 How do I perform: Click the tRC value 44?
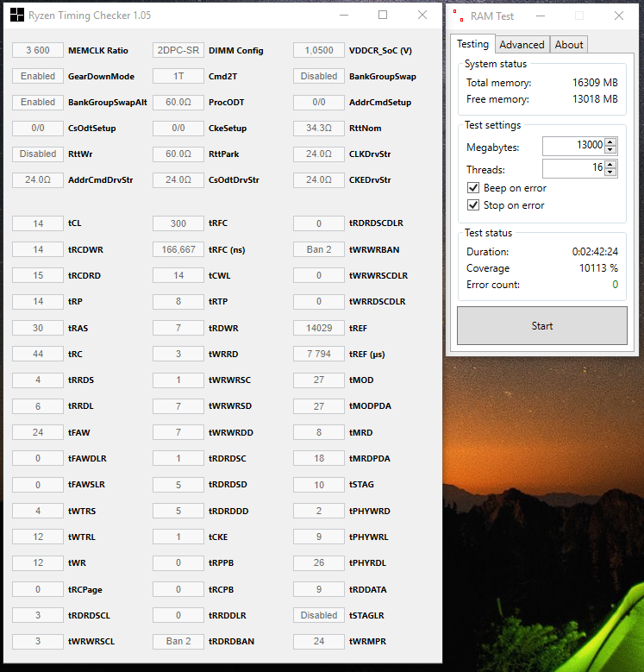38,354
